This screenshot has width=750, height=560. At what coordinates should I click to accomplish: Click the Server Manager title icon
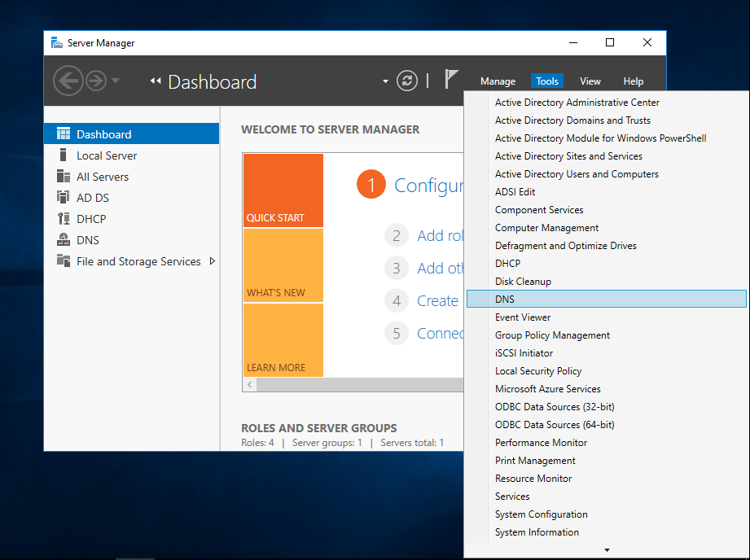[x=57, y=42]
